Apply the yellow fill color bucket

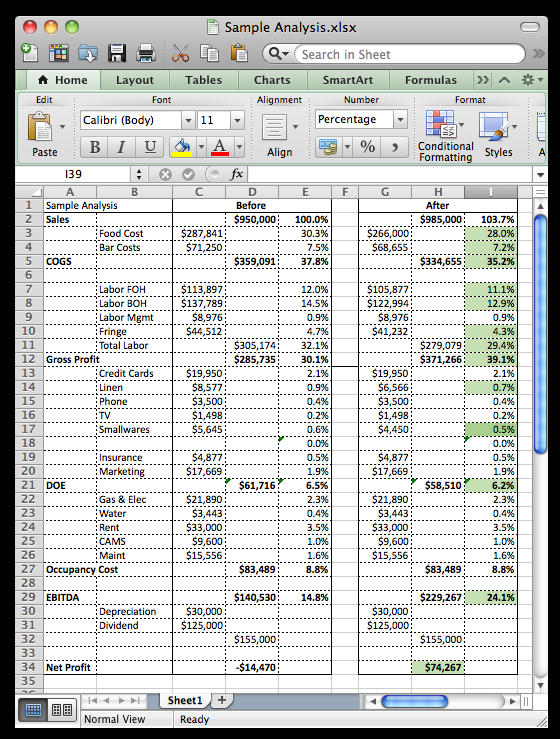(183, 147)
